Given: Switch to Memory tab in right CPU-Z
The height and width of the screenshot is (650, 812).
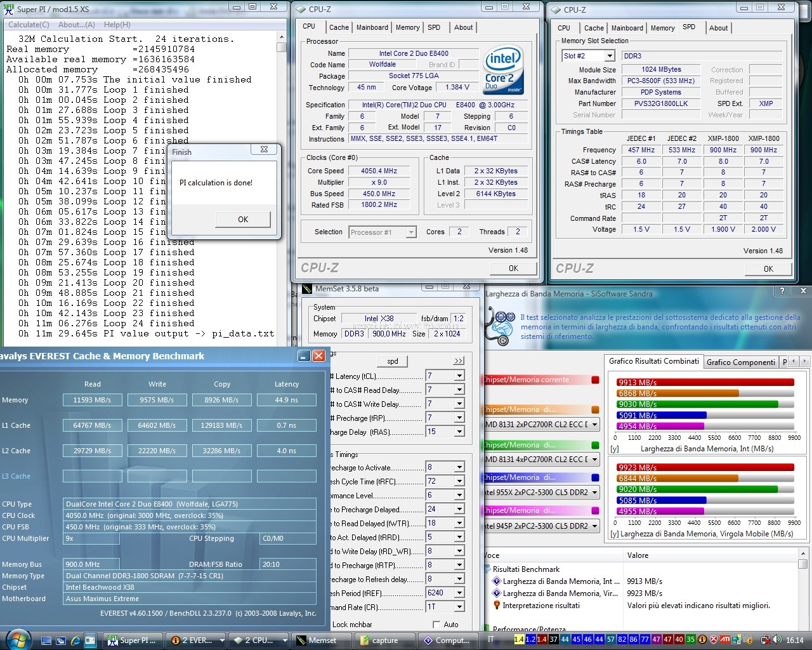Looking at the screenshot, I should pyautogui.click(x=663, y=28).
